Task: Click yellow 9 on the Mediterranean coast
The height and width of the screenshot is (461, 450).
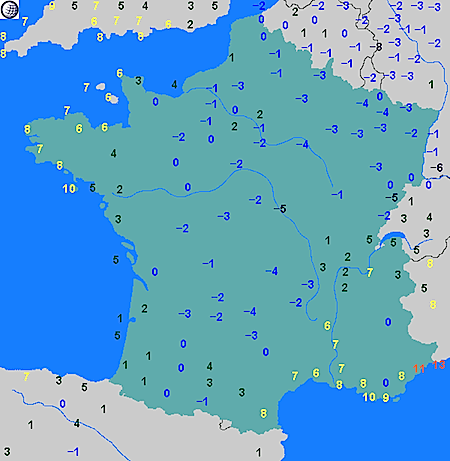Action: [386, 398]
